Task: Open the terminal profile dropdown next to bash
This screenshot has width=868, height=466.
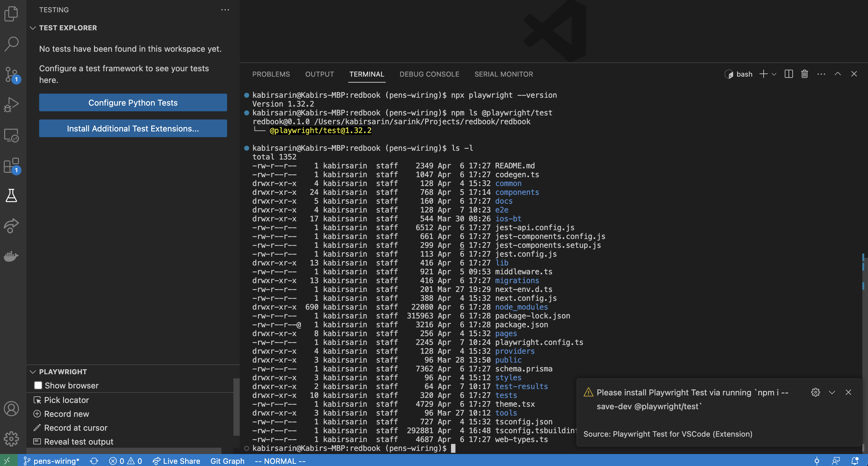Action: (x=774, y=74)
